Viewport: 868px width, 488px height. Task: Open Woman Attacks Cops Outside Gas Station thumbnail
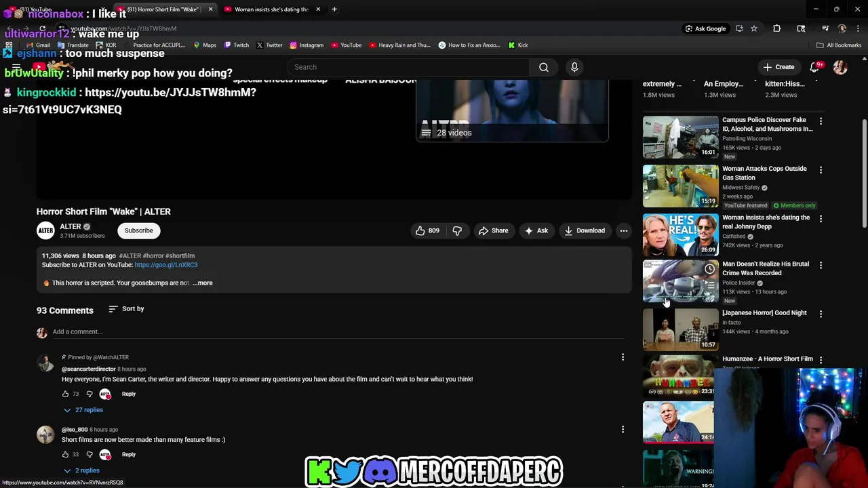coord(681,186)
